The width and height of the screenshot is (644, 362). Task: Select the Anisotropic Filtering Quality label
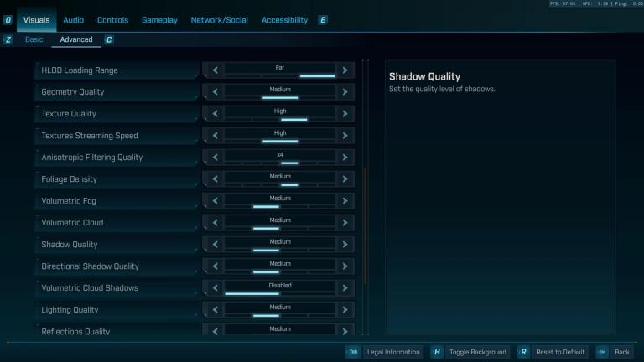click(x=92, y=158)
